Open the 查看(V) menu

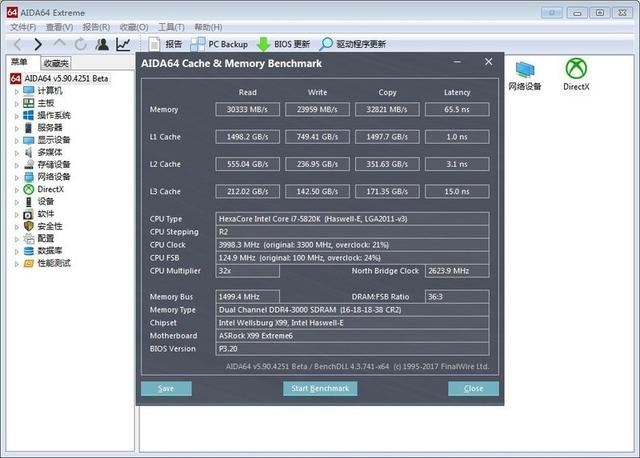tap(60, 27)
